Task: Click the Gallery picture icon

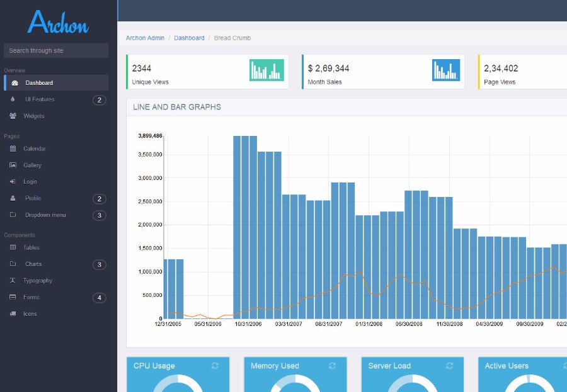Action: (x=13, y=165)
